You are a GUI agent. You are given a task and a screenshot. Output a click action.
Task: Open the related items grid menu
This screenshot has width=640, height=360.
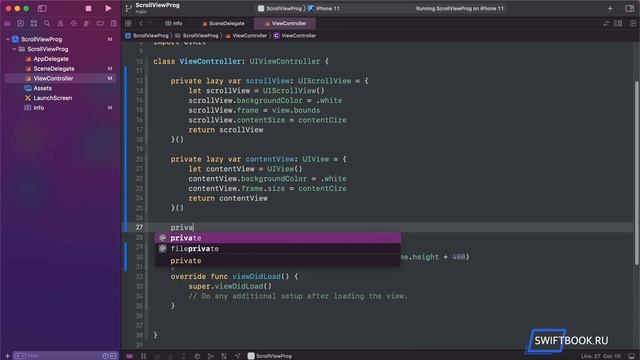tap(128, 24)
